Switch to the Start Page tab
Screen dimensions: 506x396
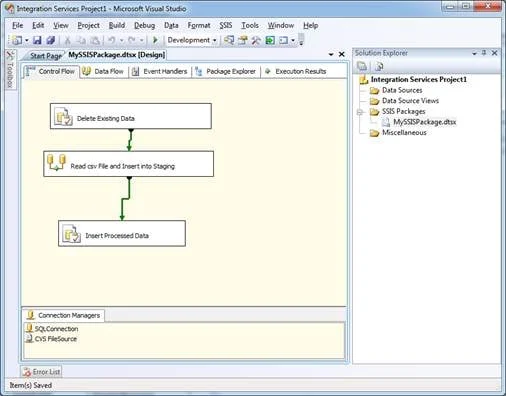(46, 56)
